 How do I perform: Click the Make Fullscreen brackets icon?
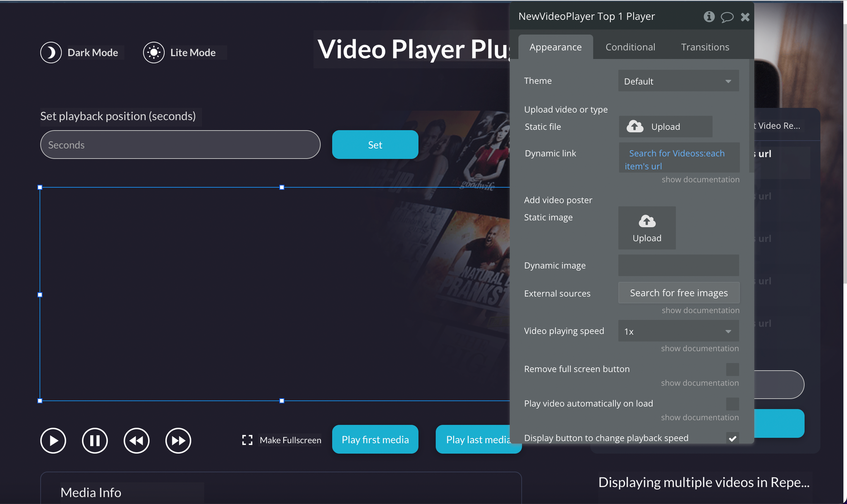[x=247, y=440]
